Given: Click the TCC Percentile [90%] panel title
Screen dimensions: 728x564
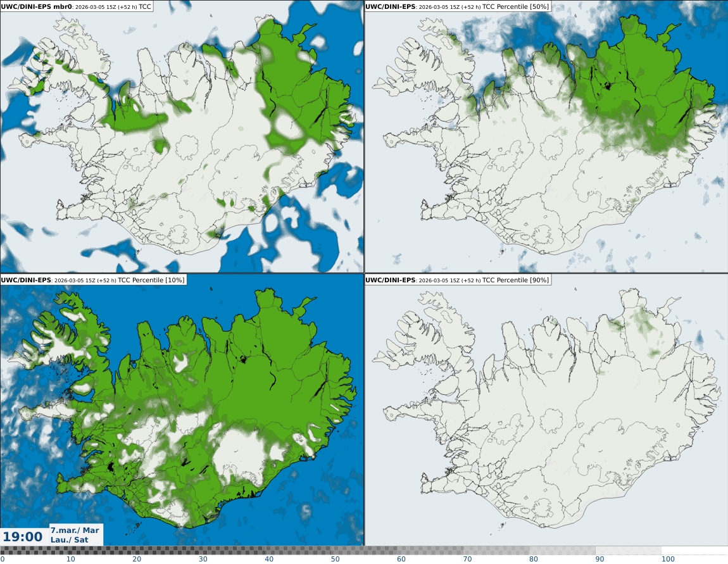Looking at the screenshot, I should point(457,280).
